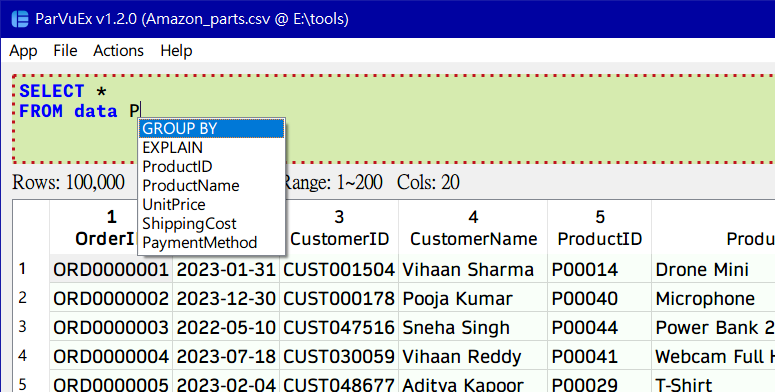Open the Help menu
Viewport: 775px width, 392px height.
(176, 51)
